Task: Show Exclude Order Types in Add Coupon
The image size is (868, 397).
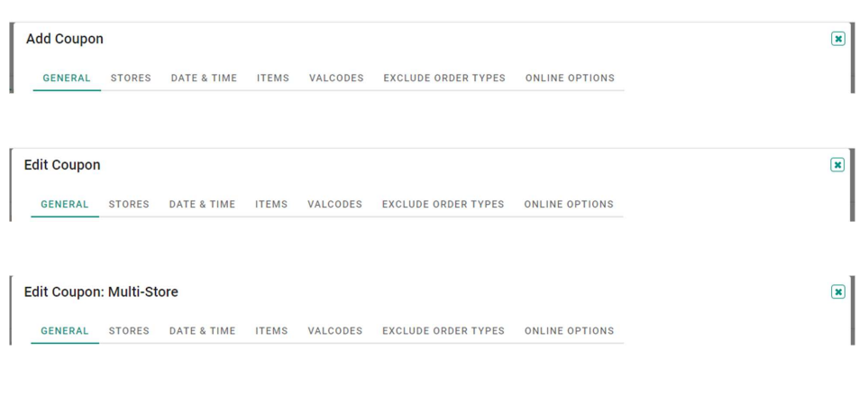Action: [444, 78]
